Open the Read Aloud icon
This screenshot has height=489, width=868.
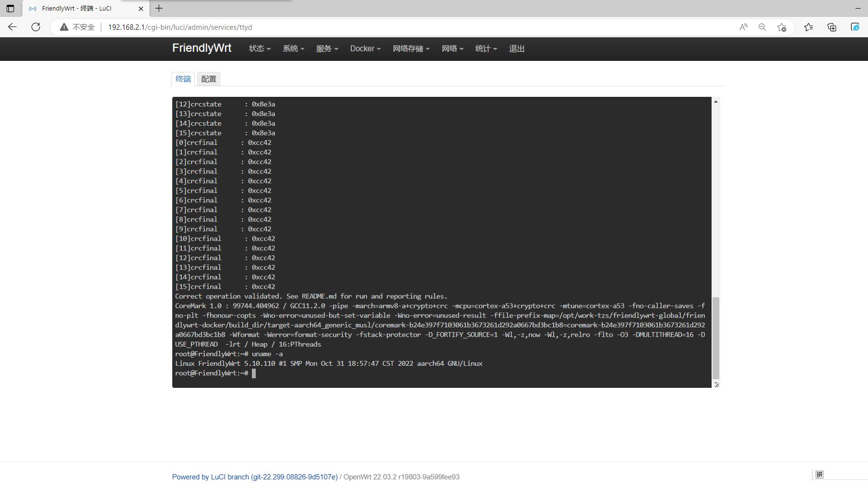click(x=743, y=27)
